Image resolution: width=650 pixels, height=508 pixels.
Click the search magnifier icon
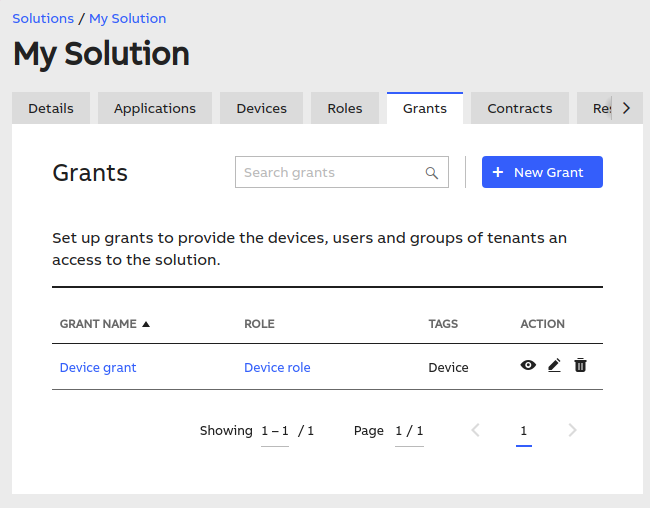pos(432,173)
